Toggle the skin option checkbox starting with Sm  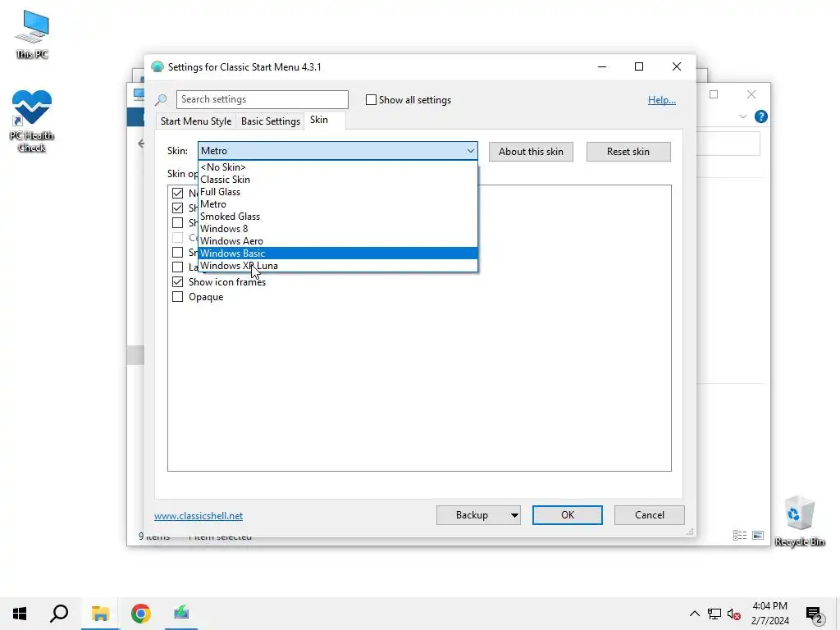[177, 253]
